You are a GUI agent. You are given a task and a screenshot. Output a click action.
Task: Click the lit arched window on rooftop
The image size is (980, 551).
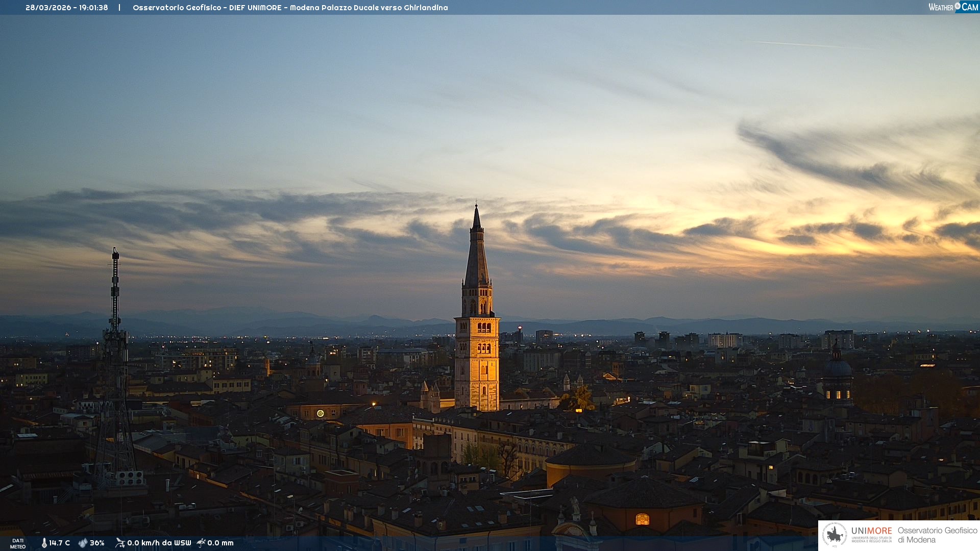[642, 519]
